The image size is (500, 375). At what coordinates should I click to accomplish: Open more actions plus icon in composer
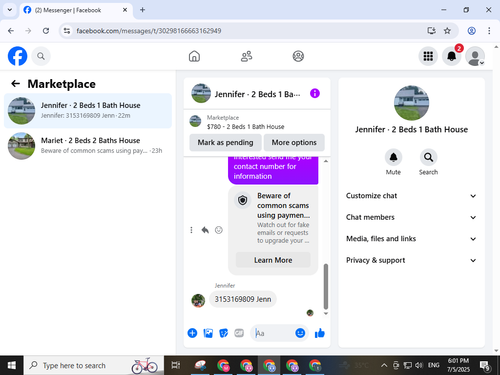pyautogui.click(x=192, y=333)
